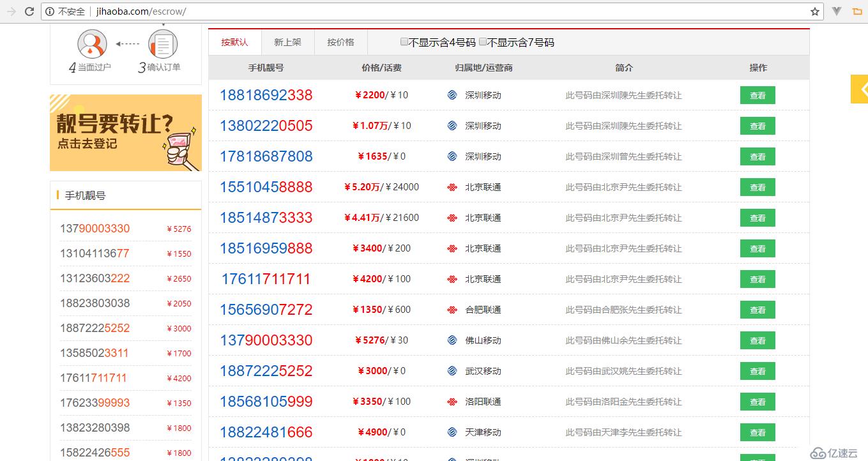
Task: Open sidebar number 13123603222
Action: click(x=95, y=278)
